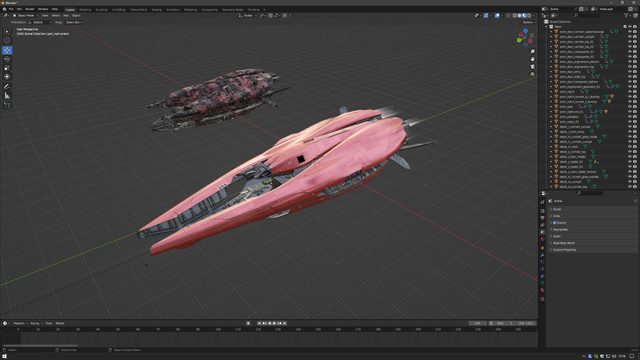
Task: Disable render camera for anim_door_entry
Action: (635, 72)
